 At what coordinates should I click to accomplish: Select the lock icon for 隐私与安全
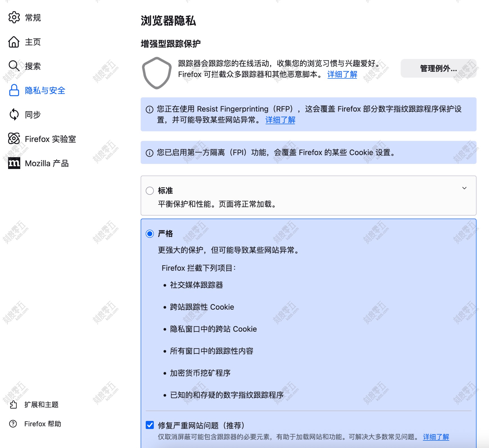point(14,90)
